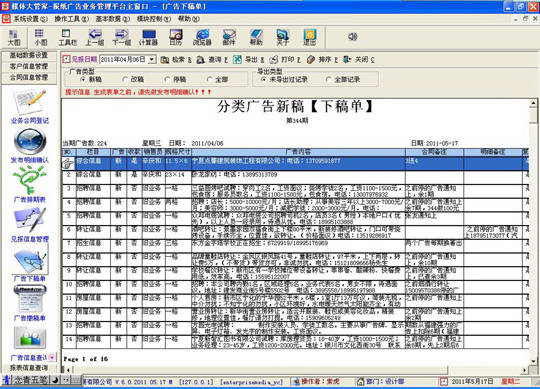Toggle the 工具栏 toolbar button
The image size is (540, 389).
(67, 38)
